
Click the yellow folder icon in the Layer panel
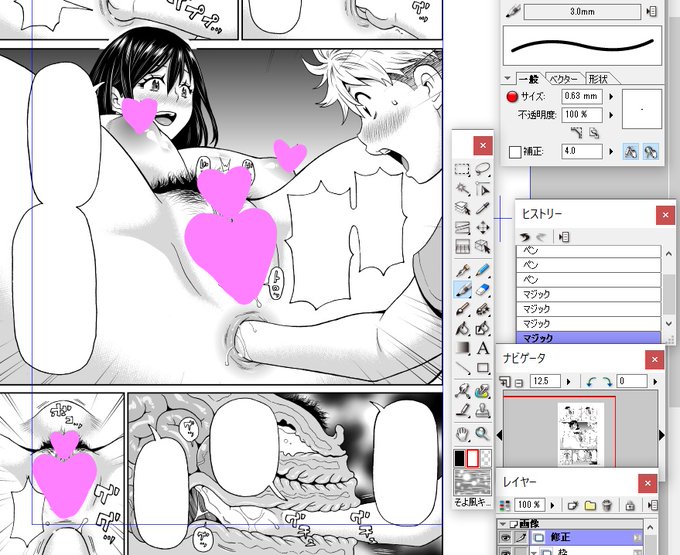tap(590, 505)
